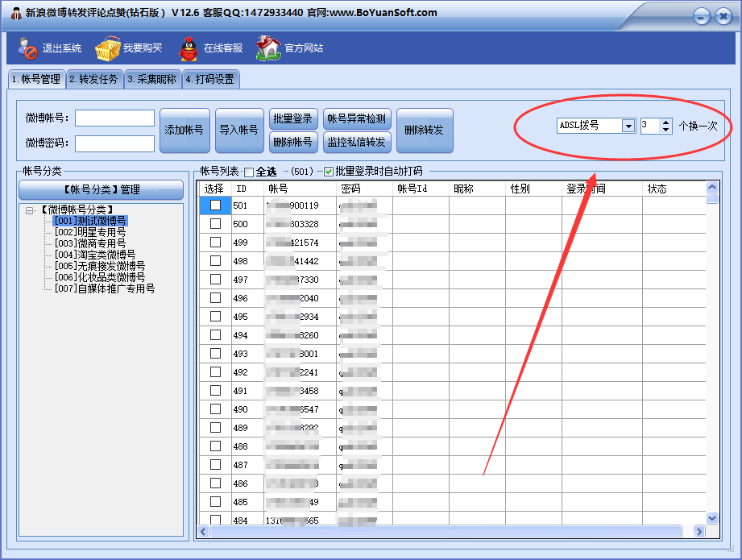Click the QQ penguin online service icon
The height and width of the screenshot is (560, 742).
click(x=189, y=48)
